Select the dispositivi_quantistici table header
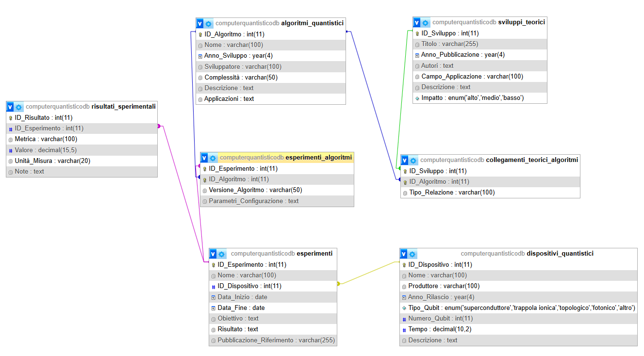This screenshot has width=644, height=356. pyautogui.click(x=560, y=254)
